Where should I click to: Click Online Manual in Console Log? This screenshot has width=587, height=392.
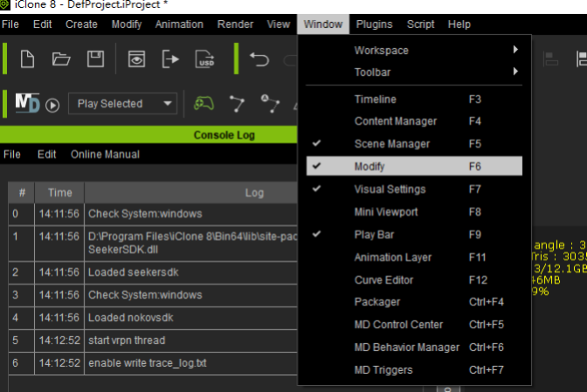(x=105, y=155)
